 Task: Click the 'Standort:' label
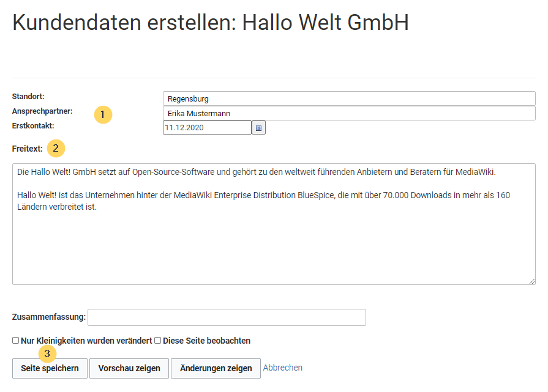tap(28, 97)
